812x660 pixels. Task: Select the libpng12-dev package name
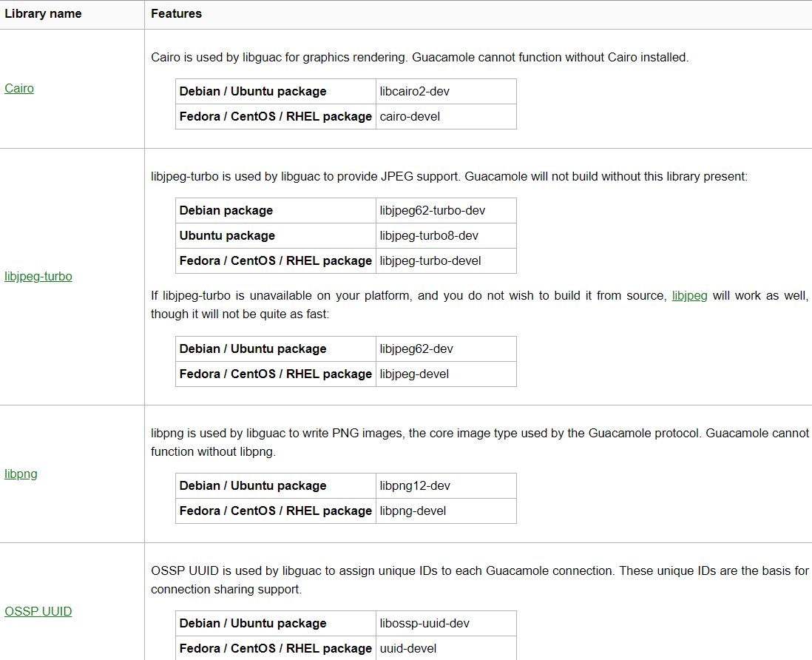tap(415, 486)
